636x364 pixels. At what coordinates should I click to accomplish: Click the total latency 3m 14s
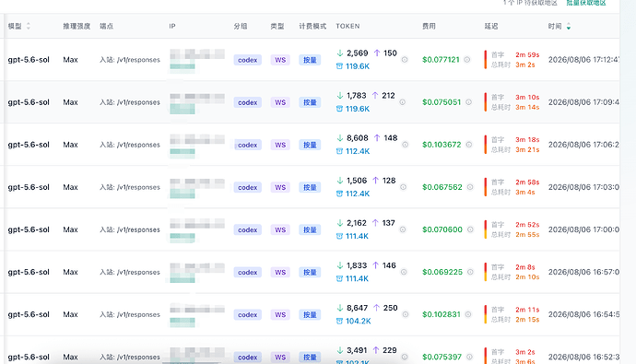pyautogui.click(x=527, y=108)
